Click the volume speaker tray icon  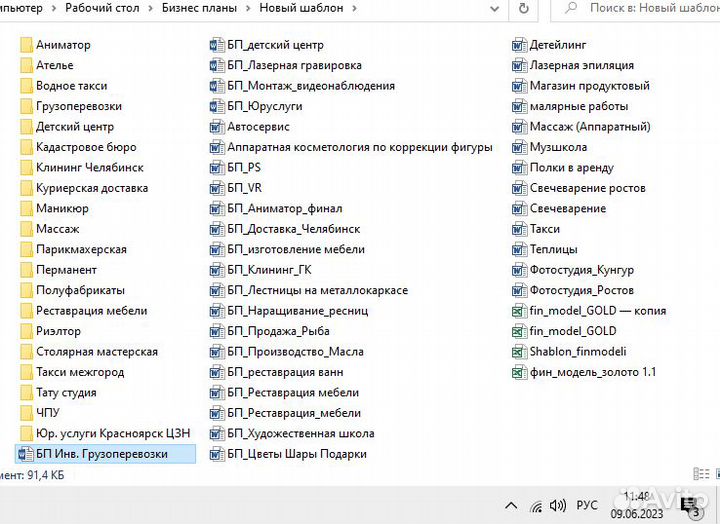click(x=559, y=505)
